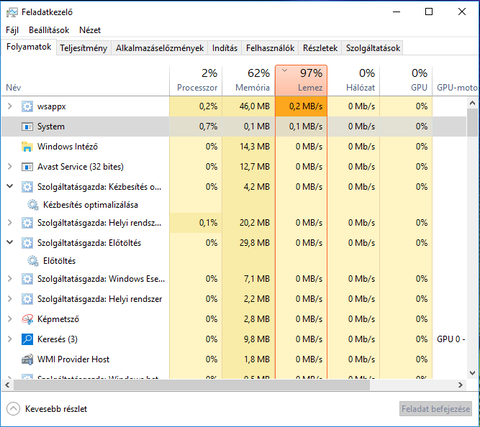Select the Windows Intéző folder icon
The height and width of the screenshot is (427, 480).
click(27, 147)
